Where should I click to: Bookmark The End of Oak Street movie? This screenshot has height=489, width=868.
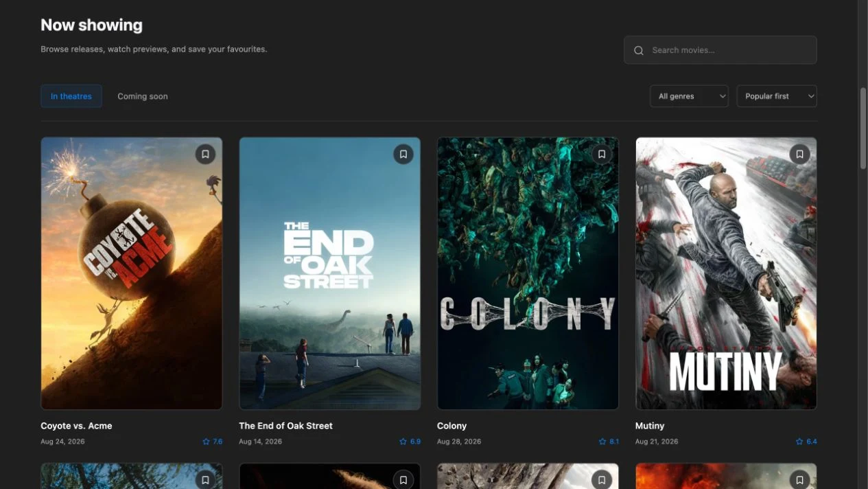(403, 155)
